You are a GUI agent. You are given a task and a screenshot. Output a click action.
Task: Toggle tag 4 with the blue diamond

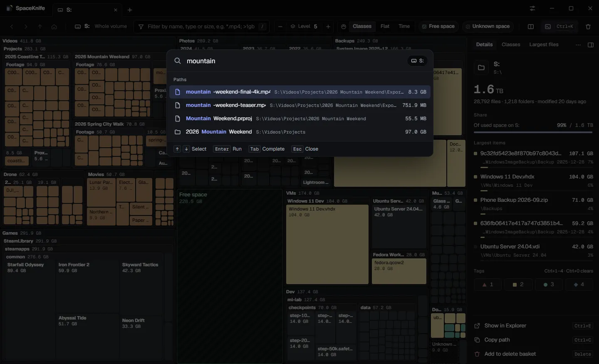579,285
